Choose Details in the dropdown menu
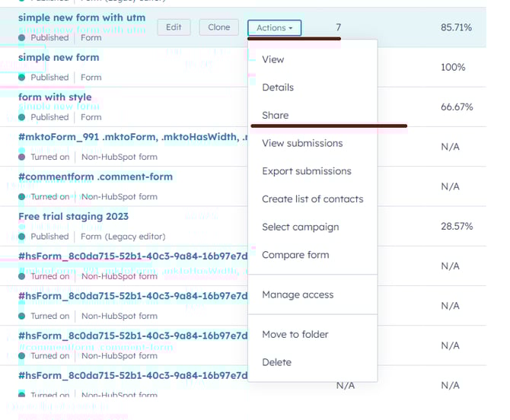The width and height of the screenshot is (510, 420). (277, 87)
